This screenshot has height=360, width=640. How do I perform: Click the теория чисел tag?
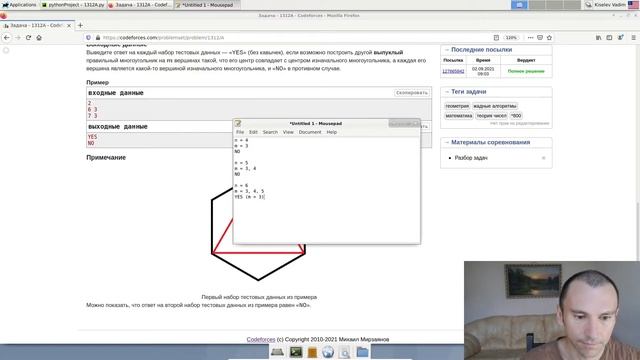point(491,116)
